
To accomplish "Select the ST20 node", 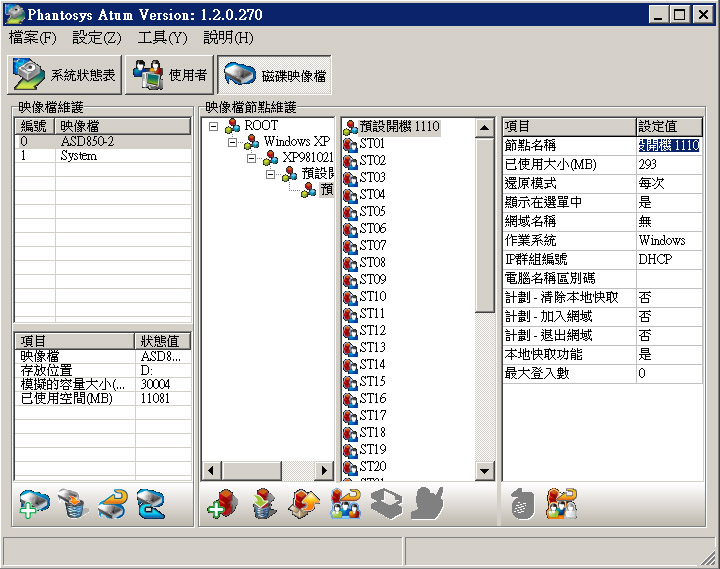I will tap(372, 466).
